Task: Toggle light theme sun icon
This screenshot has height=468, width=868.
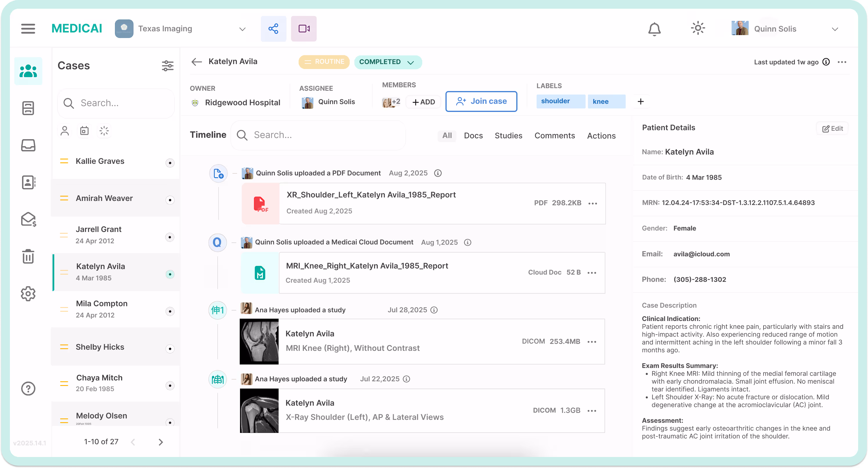Action: (697, 28)
